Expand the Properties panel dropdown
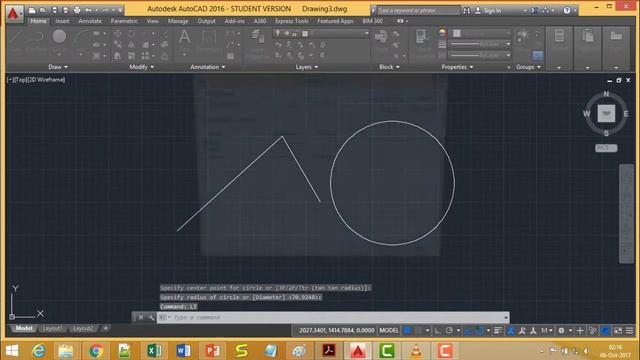 pos(457,67)
